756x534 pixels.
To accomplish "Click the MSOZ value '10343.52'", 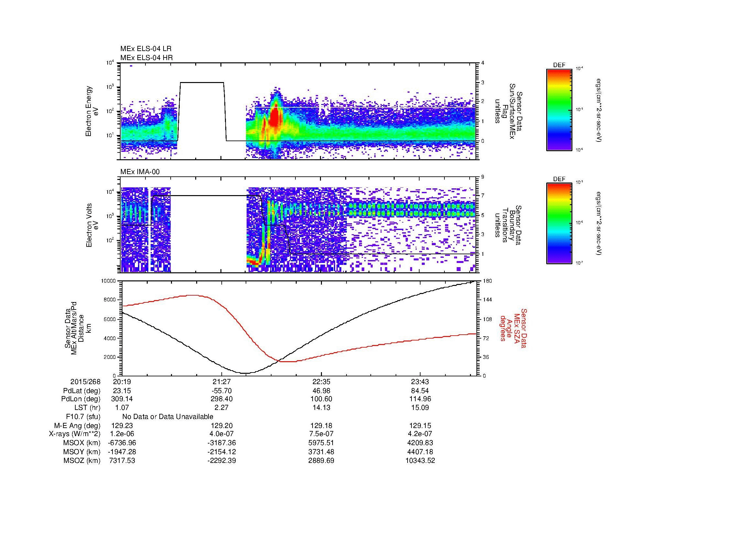I will [x=420, y=460].
